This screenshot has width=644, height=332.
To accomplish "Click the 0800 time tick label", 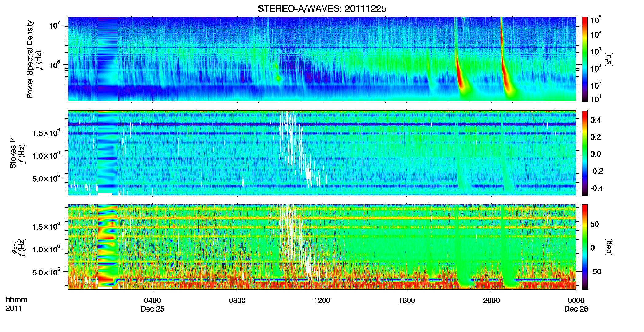I will click(237, 301).
